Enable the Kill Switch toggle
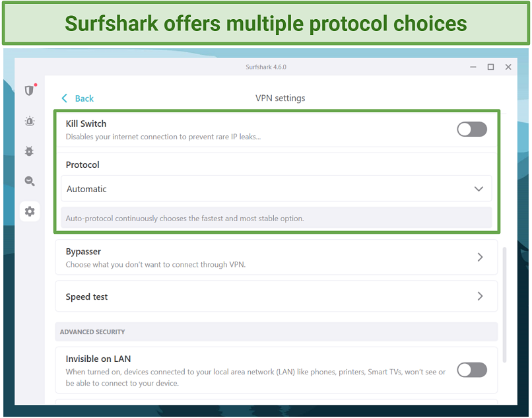Screen dimensions: 532x418 pos(471,129)
